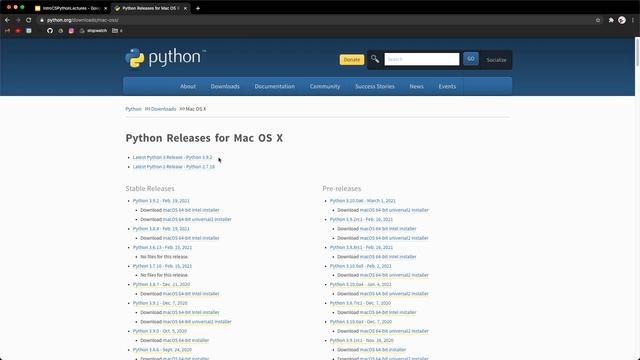Open the Downloads nav menu
The height and width of the screenshot is (360, 640).
pyautogui.click(x=225, y=87)
